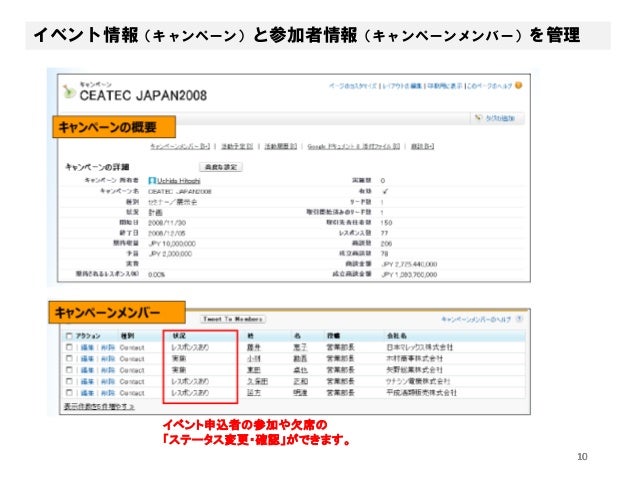Click the 会社名 column header
The image size is (638, 479).
pos(396,336)
